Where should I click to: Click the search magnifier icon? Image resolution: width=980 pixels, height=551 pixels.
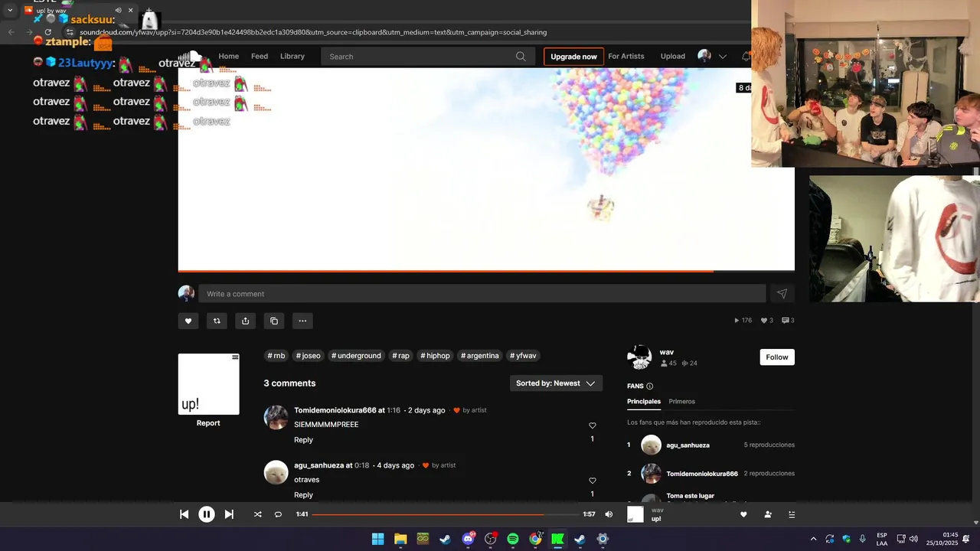point(521,56)
